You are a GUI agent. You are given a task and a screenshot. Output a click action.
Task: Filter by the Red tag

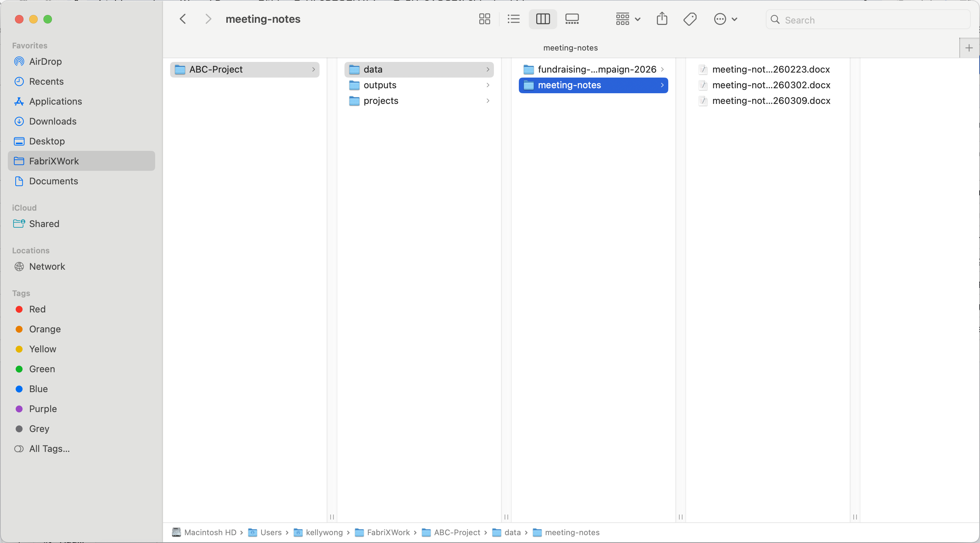tap(37, 309)
